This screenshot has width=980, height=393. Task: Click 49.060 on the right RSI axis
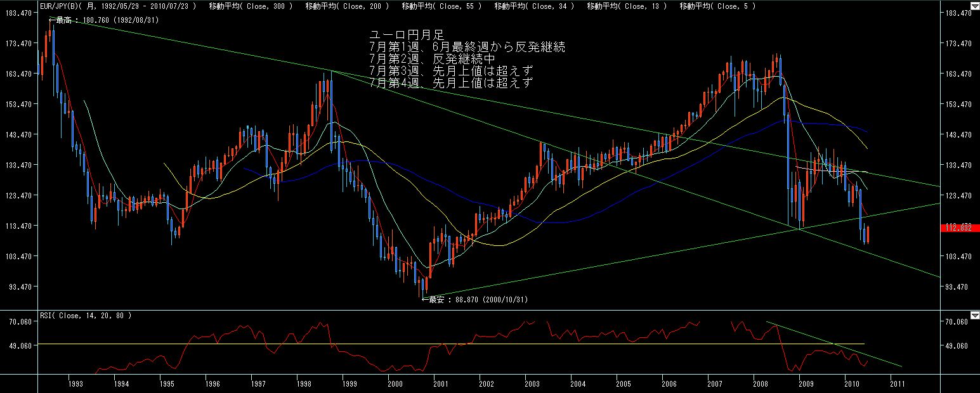957,347
